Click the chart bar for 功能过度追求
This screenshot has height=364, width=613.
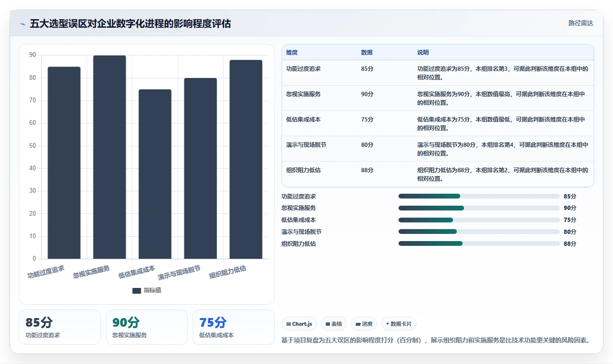pos(64,163)
